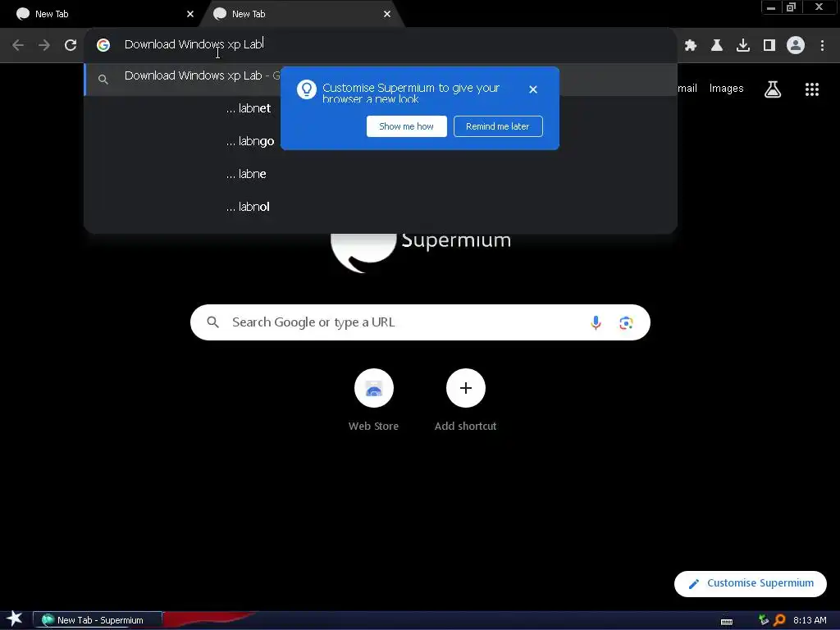The image size is (840, 630).
Task: Click the 8:13 AM clock
Action: 810,620
